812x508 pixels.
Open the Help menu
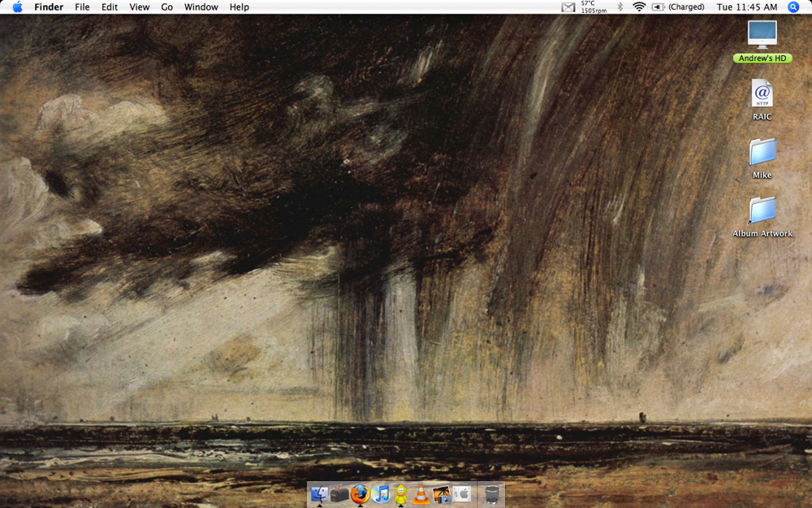point(240,7)
